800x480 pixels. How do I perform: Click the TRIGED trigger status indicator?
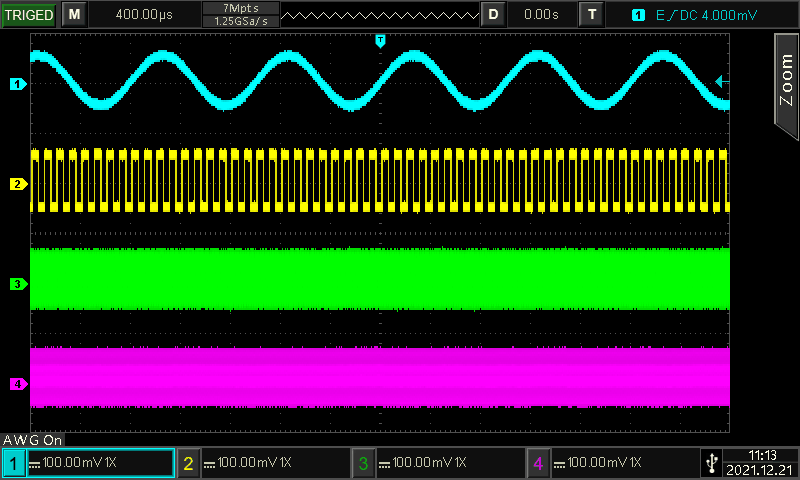(29, 14)
